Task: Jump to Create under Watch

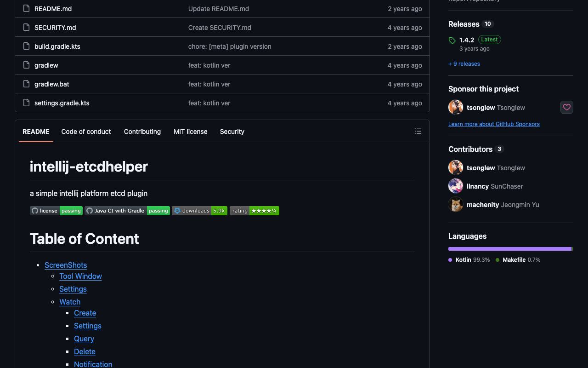Action: pos(85,313)
